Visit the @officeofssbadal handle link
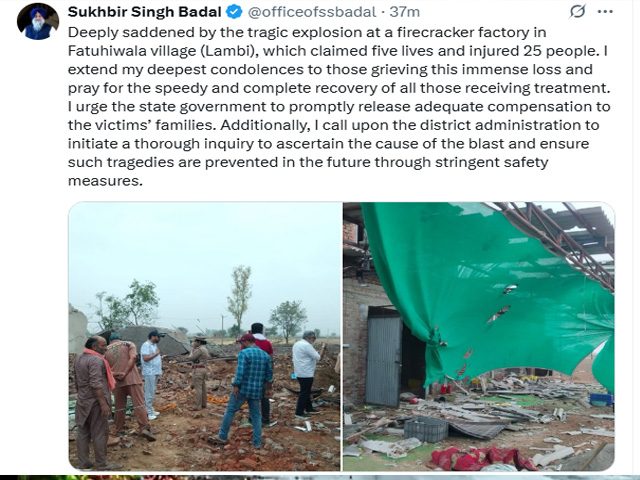640x480 pixels. coord(312,12)
